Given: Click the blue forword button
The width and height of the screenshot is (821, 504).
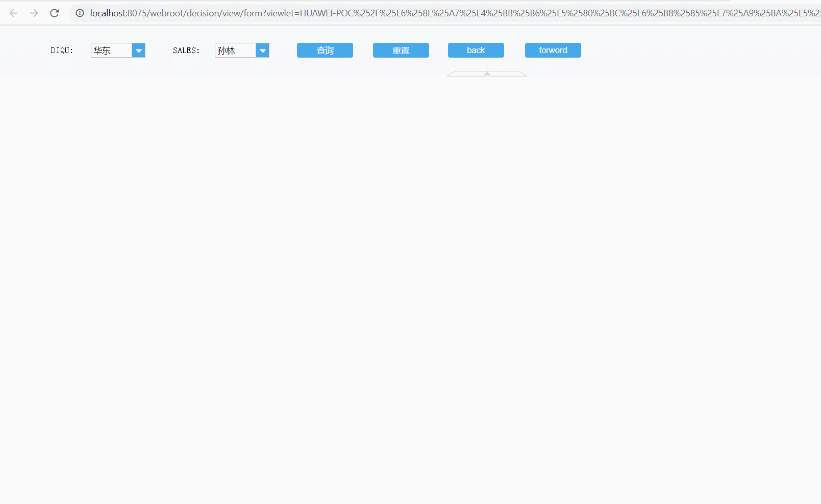Looking at the screenshot, I should tap(553, 51).
